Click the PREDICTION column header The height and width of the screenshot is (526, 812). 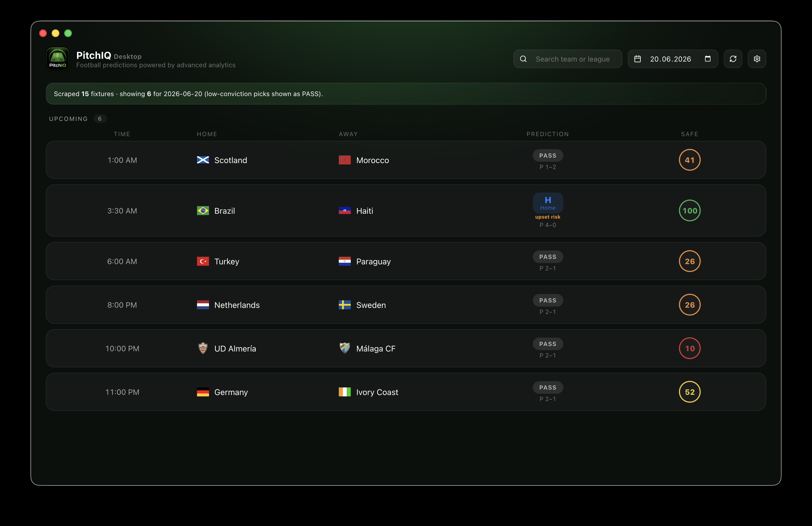point(548,134)
